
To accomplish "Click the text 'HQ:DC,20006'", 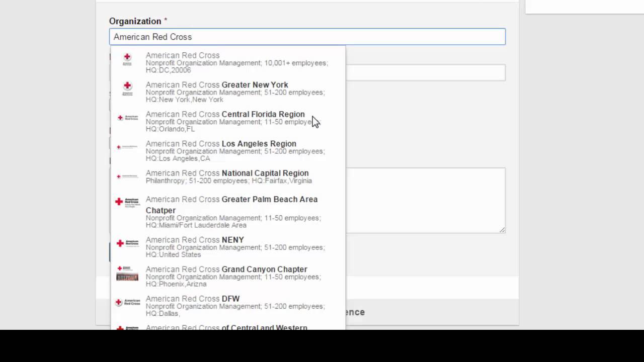I will (x=168, y=70).
